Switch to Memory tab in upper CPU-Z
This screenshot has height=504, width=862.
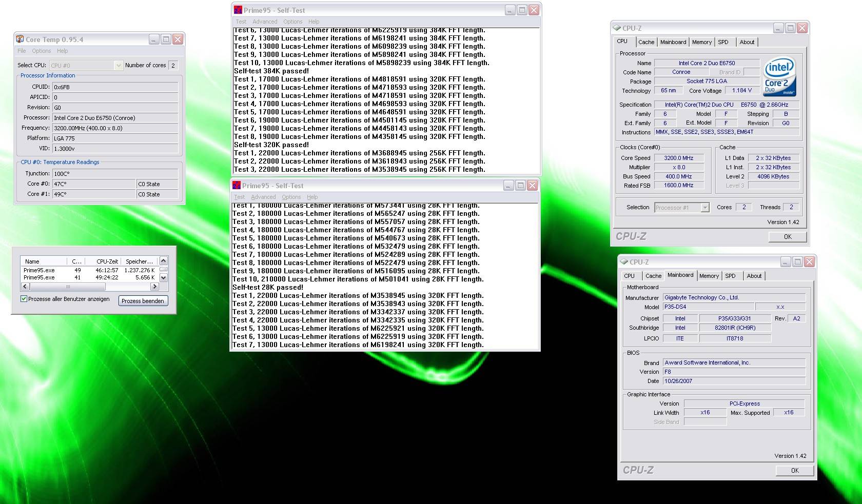pyautogui.click(x=701, y=42)
